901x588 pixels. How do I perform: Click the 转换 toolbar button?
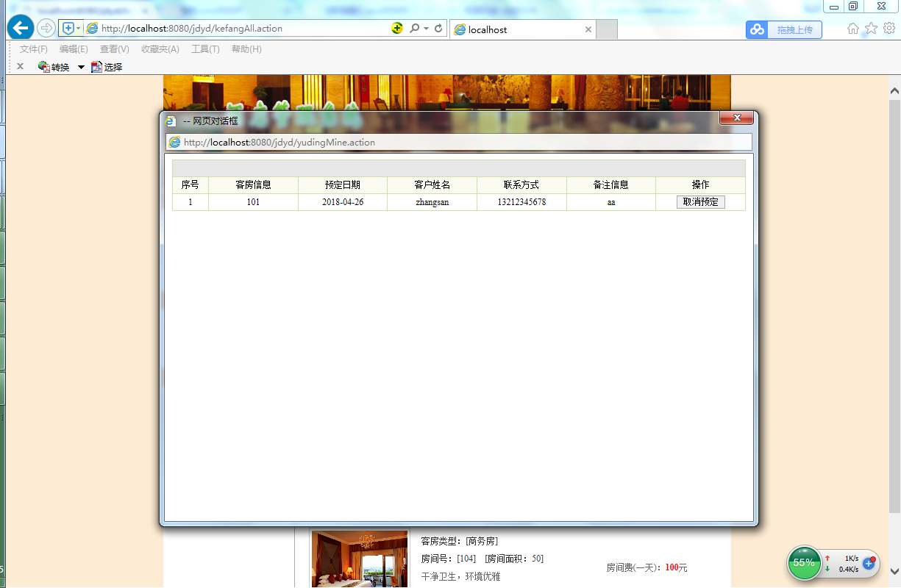[x=54, y=67]
